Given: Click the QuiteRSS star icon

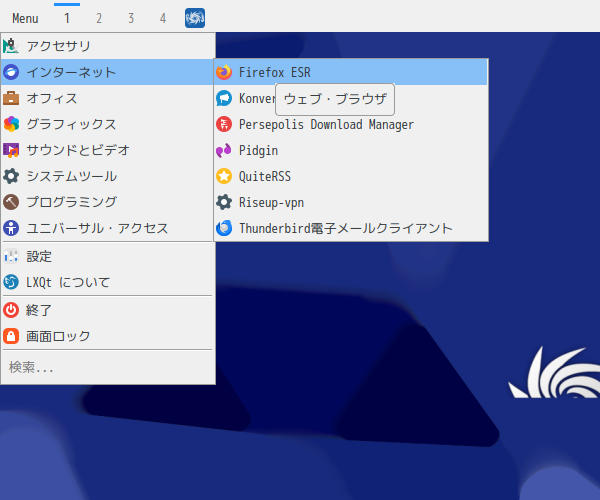Looking at the screenshot, I should pos(224,176).
